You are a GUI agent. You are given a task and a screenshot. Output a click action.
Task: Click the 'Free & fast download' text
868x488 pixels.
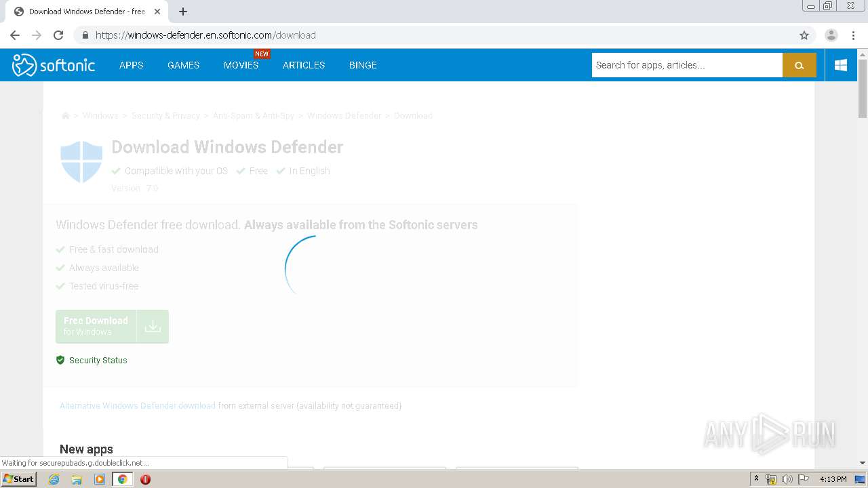(114, 249)
